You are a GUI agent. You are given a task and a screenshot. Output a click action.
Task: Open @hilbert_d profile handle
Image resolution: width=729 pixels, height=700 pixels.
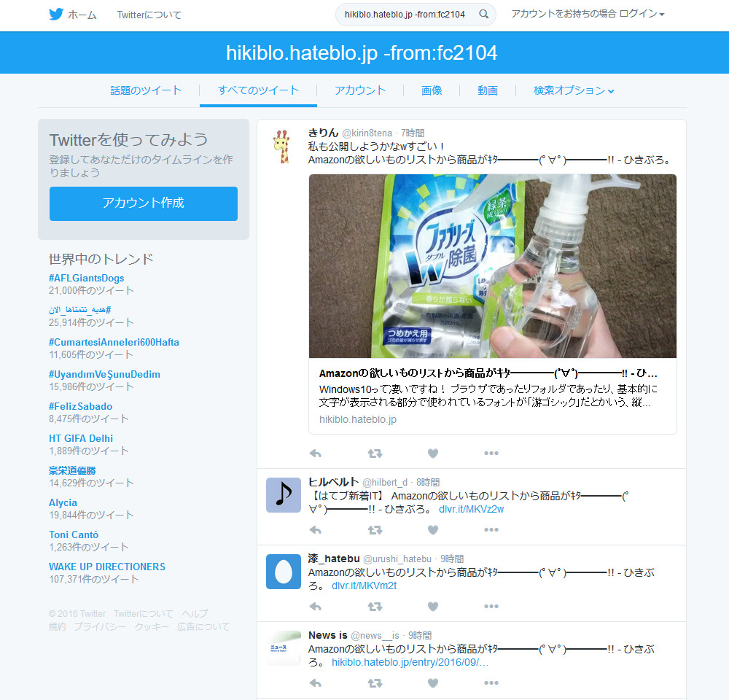(x=384, y=482)
